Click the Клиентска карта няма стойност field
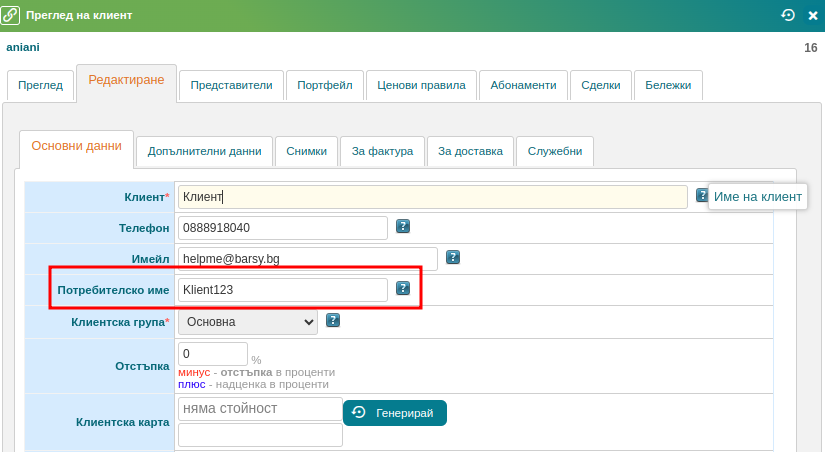Screen dimensions: 825x452 tap(260, 409)
